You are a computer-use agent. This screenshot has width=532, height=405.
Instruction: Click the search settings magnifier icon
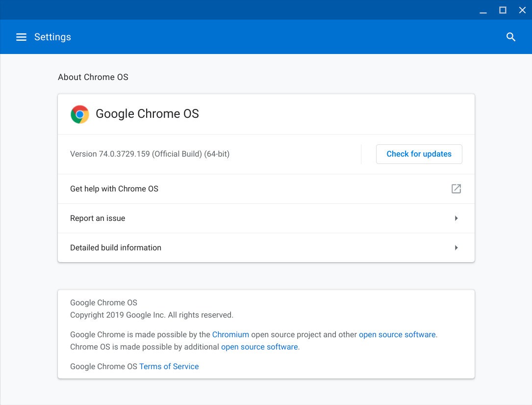coord(510,37)
